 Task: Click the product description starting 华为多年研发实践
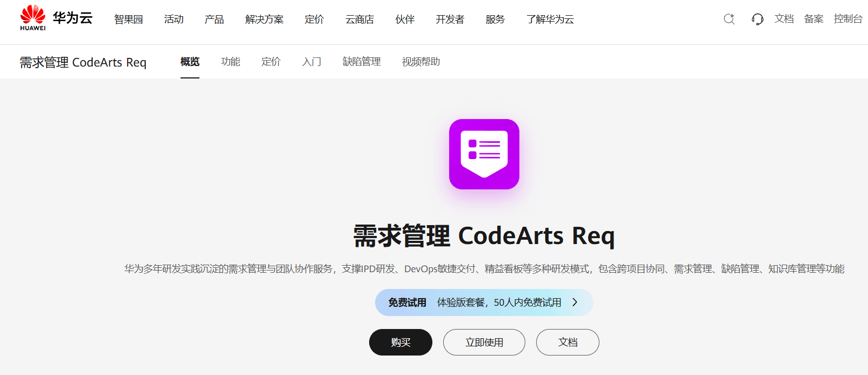484,269
